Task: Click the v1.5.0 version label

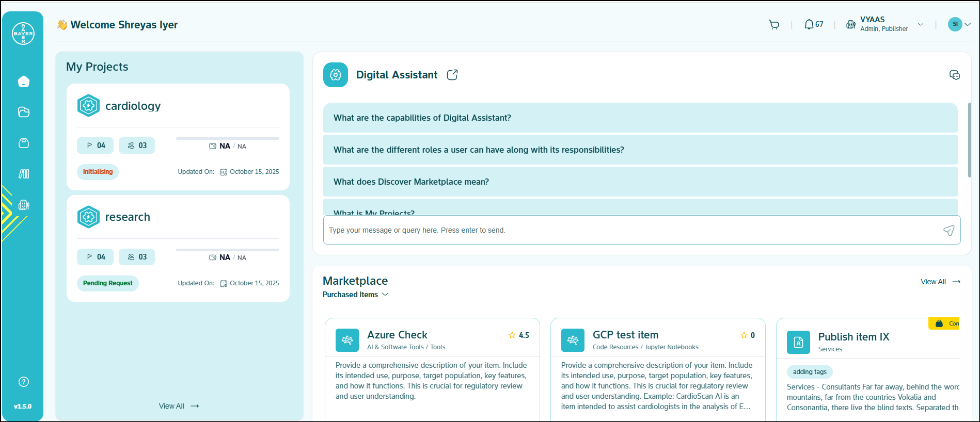Action: coord(23,407)
